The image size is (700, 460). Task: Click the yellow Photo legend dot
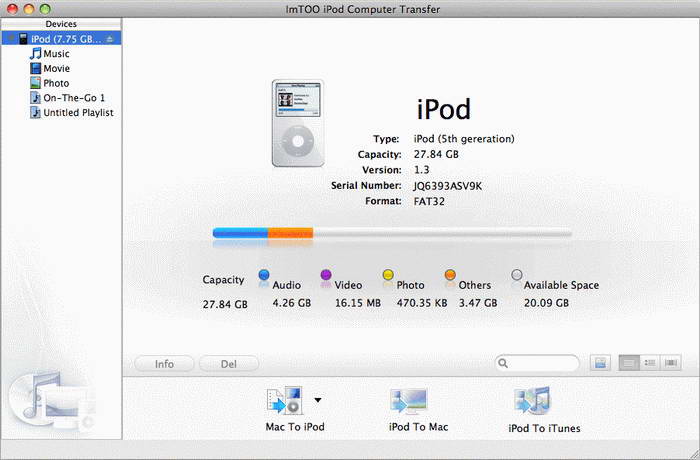(x=388, y=274)
